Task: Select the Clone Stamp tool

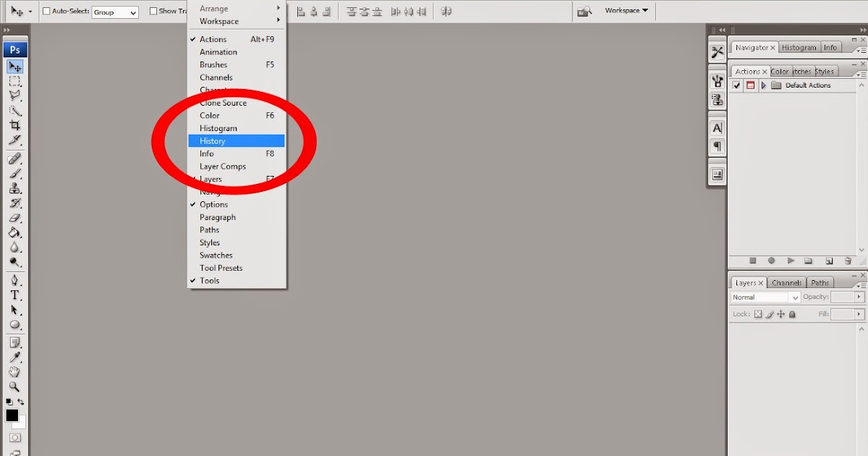Action: pyautogui.click(x=15, y=188)
